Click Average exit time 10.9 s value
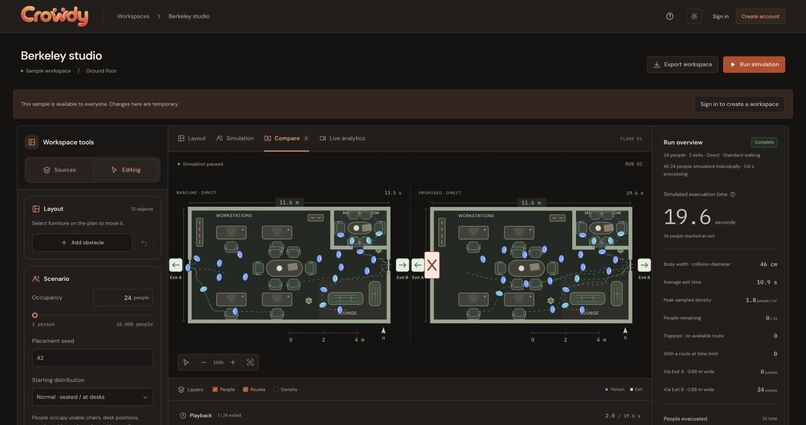This screenshot has height=425, width=806. (x=767, y=282)
